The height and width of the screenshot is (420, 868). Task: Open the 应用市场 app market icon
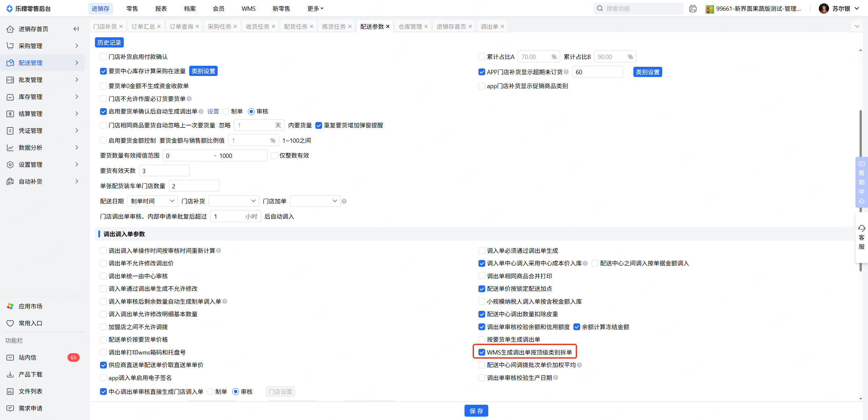(x=10, y=306)
